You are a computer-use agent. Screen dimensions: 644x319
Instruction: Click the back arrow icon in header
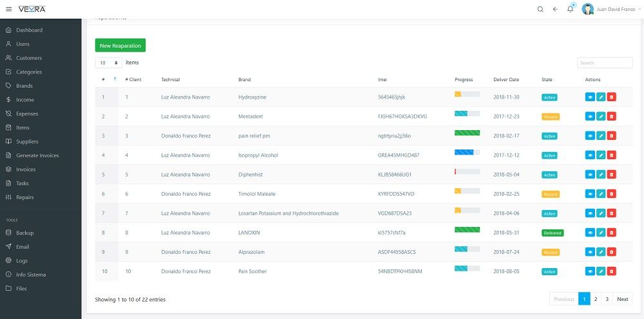pos(555,9)
